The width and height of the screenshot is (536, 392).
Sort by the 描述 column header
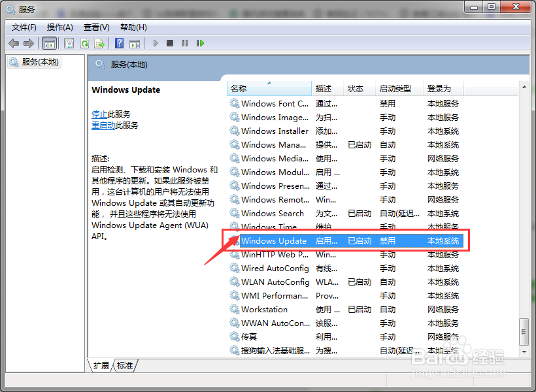coord(327,88)
